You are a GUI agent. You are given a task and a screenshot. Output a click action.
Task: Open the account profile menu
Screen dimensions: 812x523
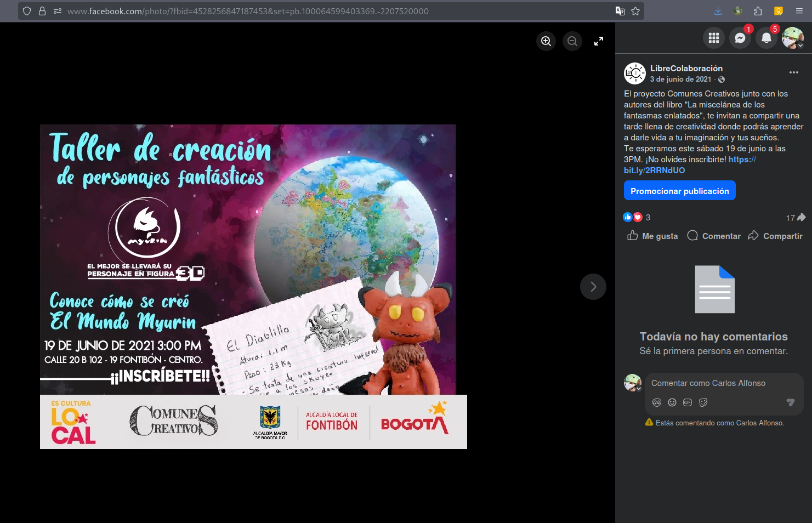(x=793, y=38)
